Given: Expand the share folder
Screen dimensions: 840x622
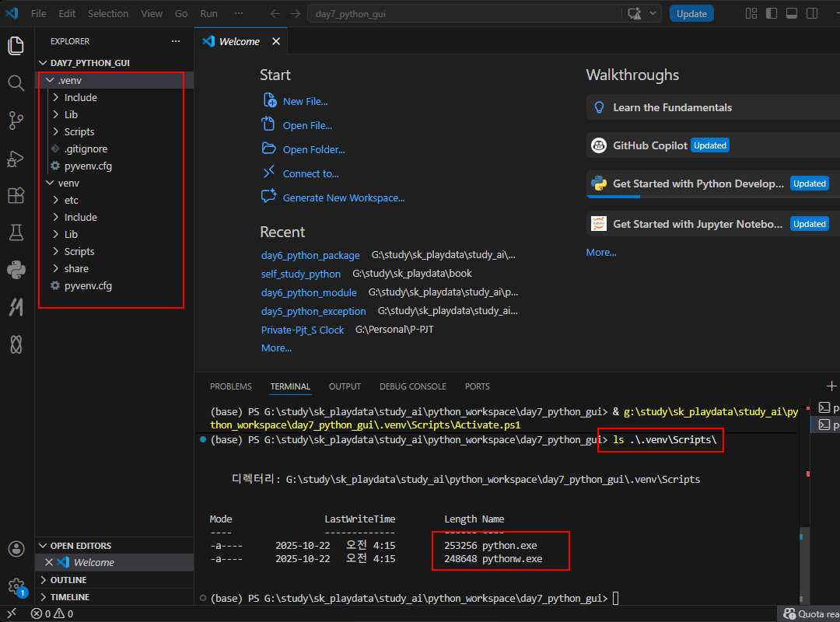Looking at the screenshot, I should coord(56,268).
